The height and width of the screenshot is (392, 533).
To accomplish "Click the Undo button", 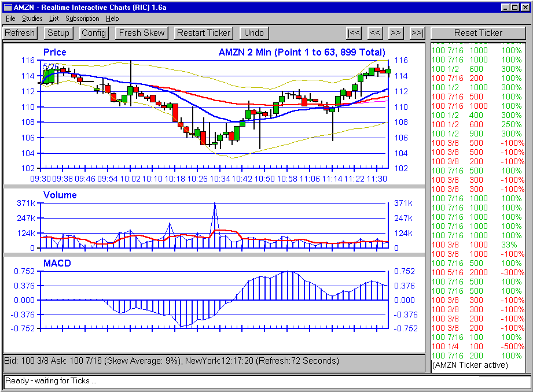I will point(254,33).
